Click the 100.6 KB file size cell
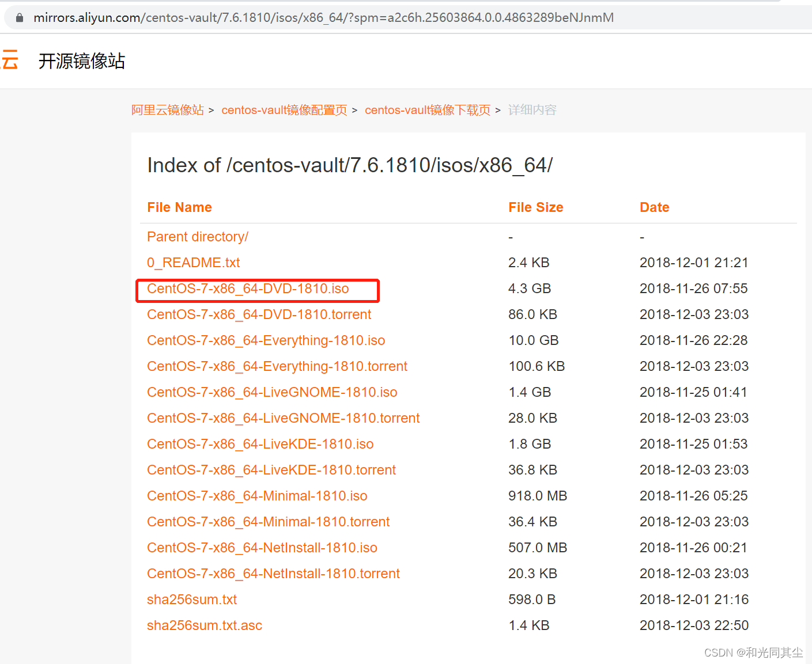This screenshot has width=812, height=664. pos(537,366)
